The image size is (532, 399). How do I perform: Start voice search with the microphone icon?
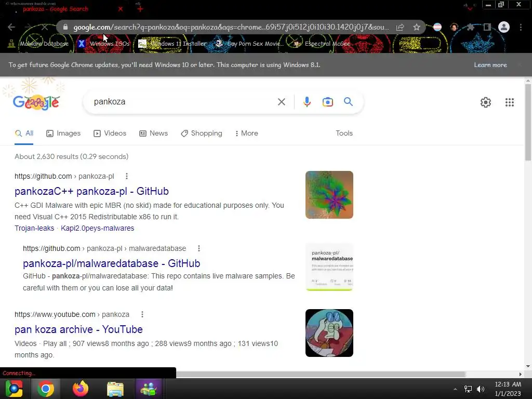tap(307, 102)
